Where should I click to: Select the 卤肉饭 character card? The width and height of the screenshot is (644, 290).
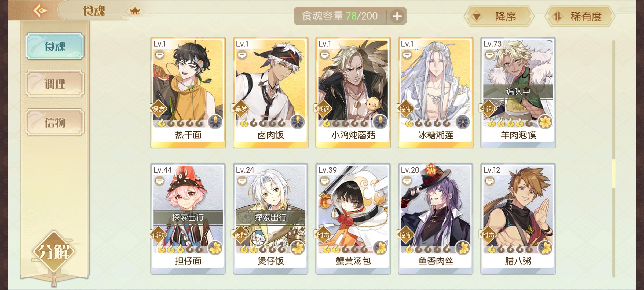tap(270, 93)
